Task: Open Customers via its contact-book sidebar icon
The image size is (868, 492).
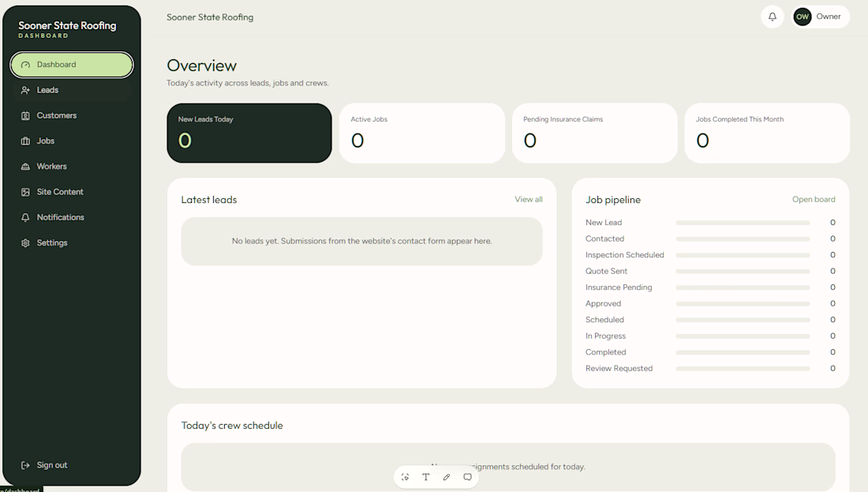Action: tap(25, 115)
